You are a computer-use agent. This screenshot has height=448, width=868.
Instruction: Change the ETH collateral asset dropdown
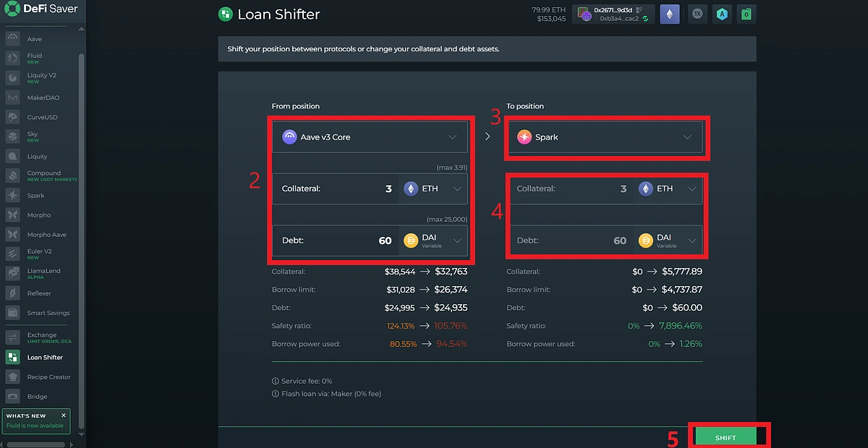coord(432,189)
